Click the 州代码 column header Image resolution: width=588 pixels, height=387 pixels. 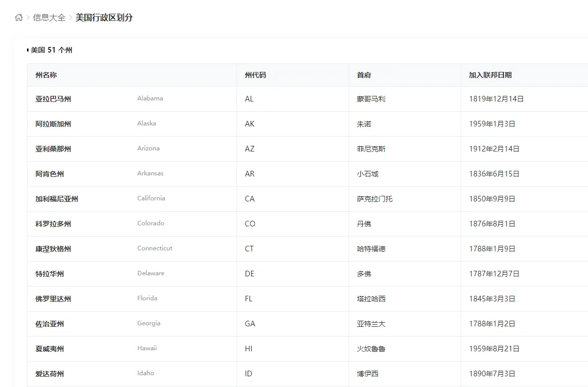(x=255, y=75)
